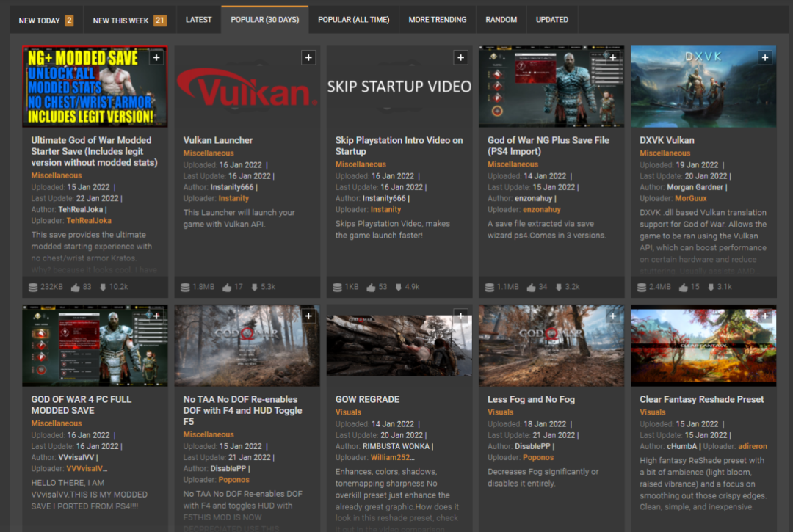The height and width of the screenshot is (532, 793).
Task: Go to the Random tab
Action: [501, 20]
